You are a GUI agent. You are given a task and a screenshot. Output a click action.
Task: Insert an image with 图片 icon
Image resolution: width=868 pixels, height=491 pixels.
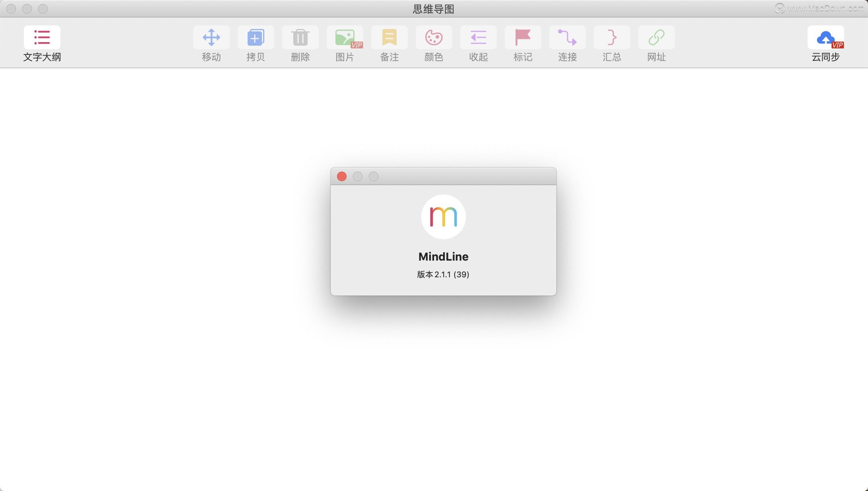click(x=345, y=37)
